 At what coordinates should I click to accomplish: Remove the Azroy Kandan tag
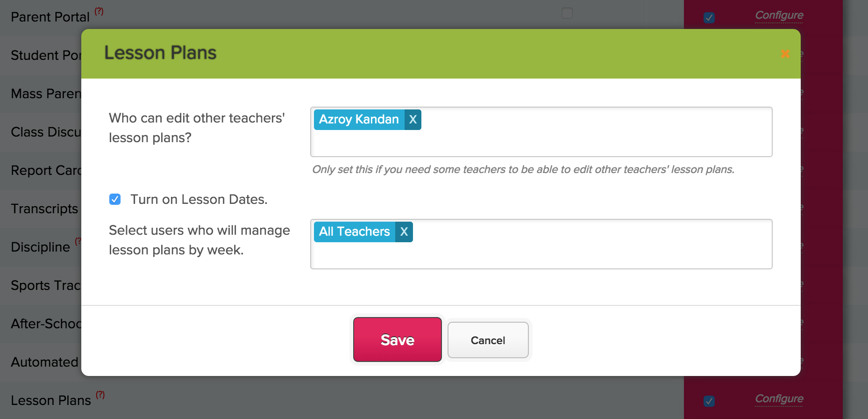coord(412,120)
